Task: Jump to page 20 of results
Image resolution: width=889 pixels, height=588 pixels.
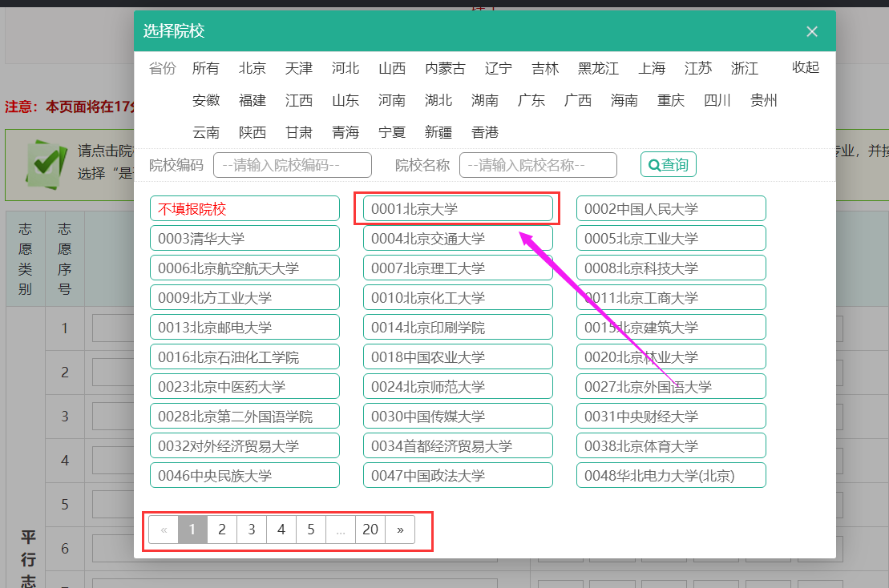Action: coord(370,530)
